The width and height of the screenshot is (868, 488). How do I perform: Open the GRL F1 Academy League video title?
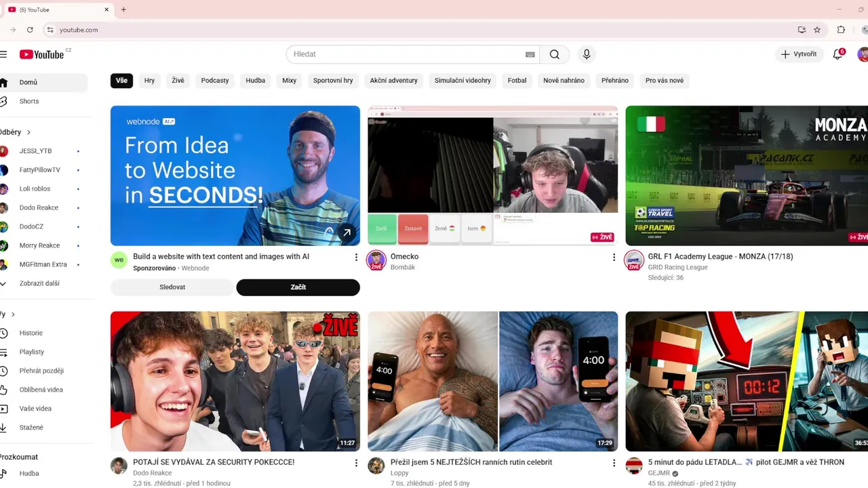(720, 256)
